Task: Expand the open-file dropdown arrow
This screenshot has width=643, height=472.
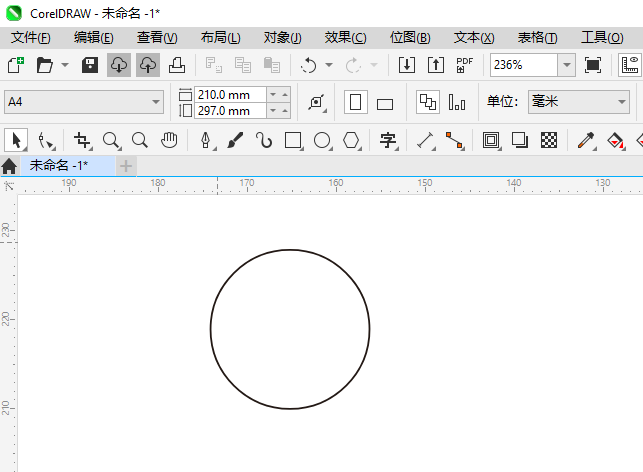Action: click(x=65, y=65)
